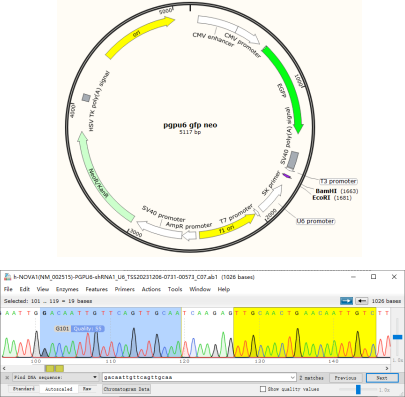Click the purple T3 promoter marker on map
The image size is (405, 397).
coord(287,176)
